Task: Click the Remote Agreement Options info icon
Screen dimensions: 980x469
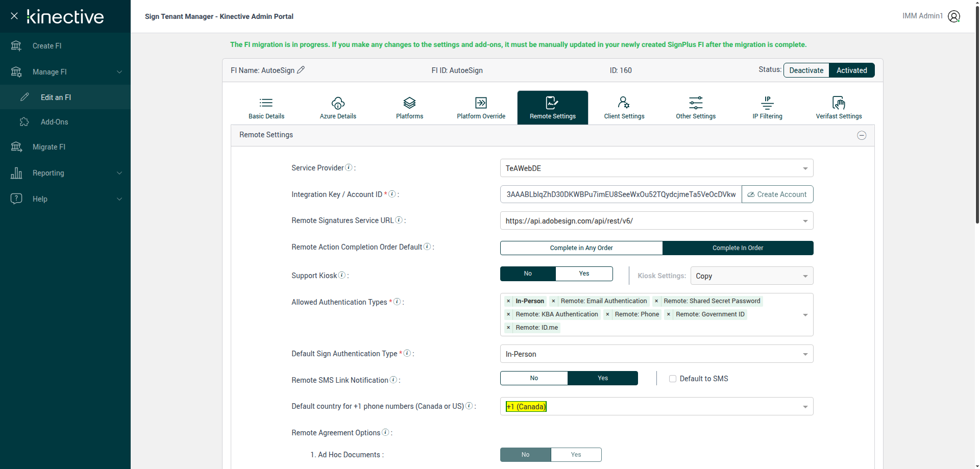Action: point(385,432)
